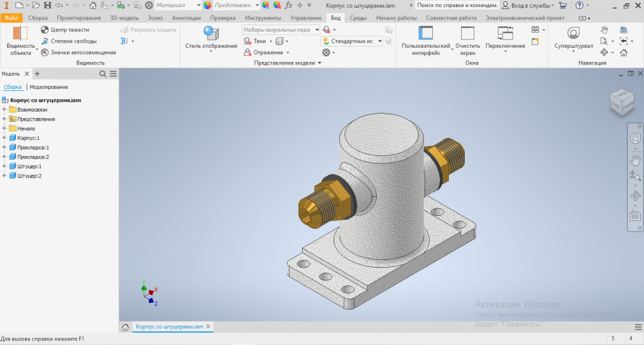This screenshot has width=644, height=345.
Task: Click the help search input field
Action: point(456,5)
